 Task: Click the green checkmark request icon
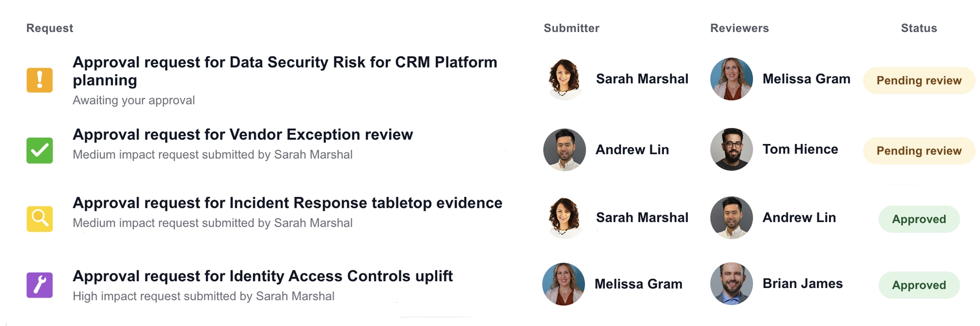pyautogui.click(x=40, y=150)
